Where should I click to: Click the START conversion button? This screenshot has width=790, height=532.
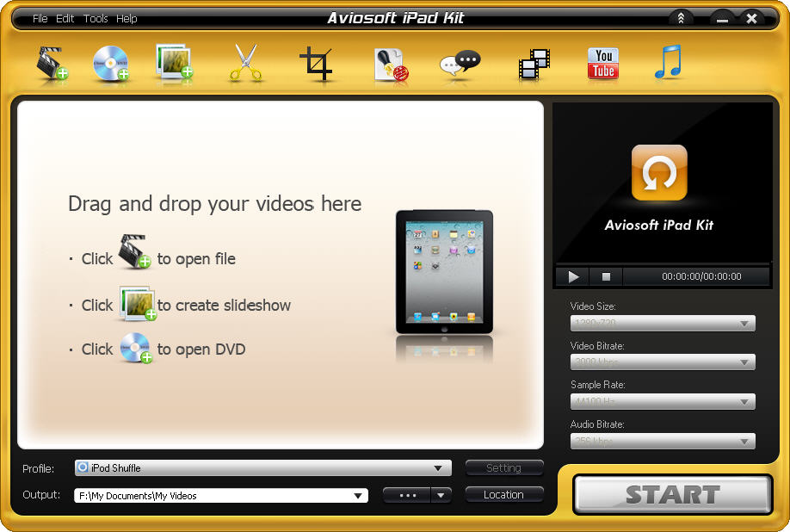(x=673, y=495)
